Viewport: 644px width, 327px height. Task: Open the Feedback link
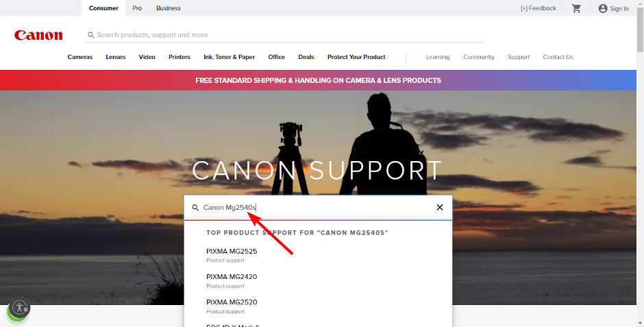coord(538,8)
